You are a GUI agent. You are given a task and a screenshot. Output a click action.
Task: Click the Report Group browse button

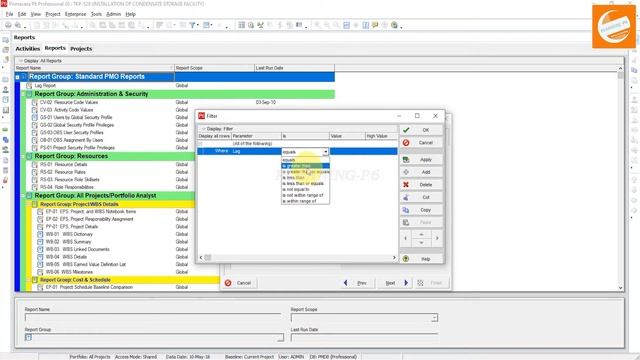point(280,338)
